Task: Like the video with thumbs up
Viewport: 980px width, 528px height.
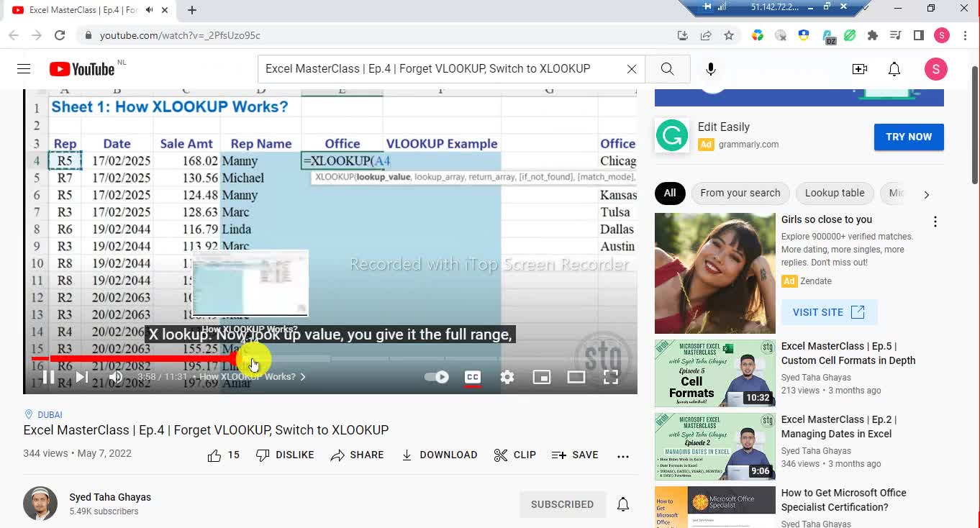Action: point(223,455)
